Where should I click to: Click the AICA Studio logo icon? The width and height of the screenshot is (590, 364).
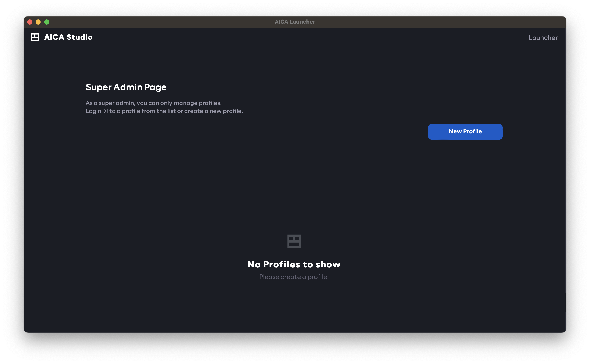click(35, 37)
